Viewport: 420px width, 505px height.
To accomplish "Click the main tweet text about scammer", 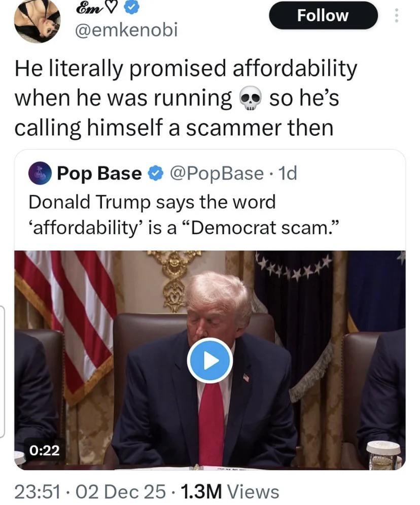I will click(186, 98).
